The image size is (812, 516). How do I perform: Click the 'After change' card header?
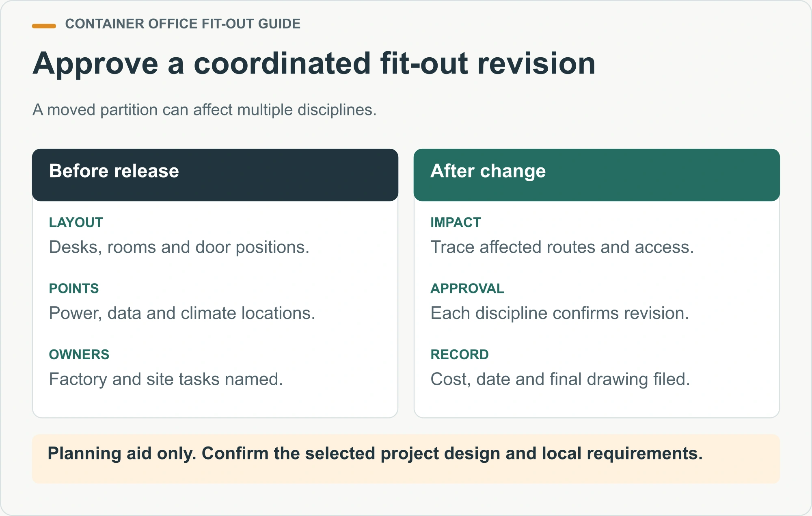[x=597, y=175]
